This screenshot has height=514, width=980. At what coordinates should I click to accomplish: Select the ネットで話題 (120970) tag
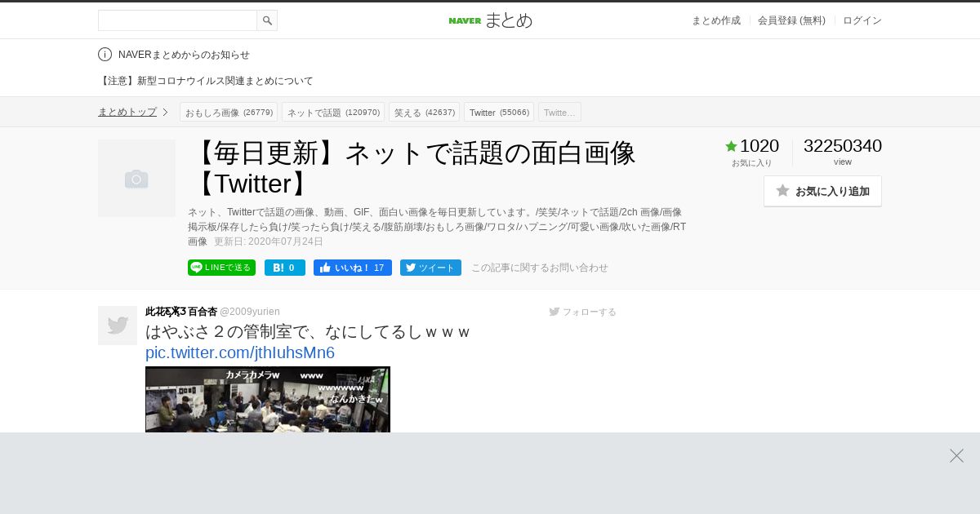point(333,112)
